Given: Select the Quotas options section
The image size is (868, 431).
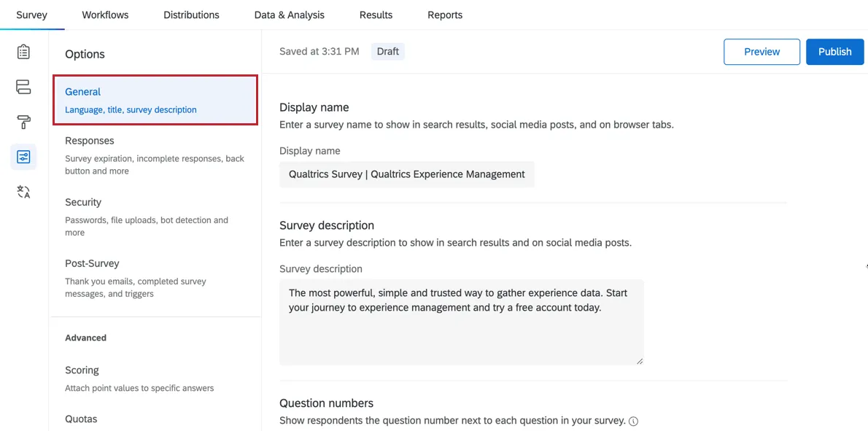Looking at the screenshot, I should (x=80, y=419).
